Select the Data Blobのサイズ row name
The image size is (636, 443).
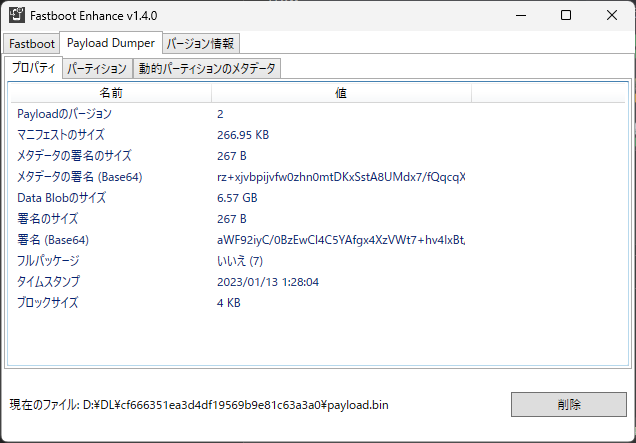61,198
